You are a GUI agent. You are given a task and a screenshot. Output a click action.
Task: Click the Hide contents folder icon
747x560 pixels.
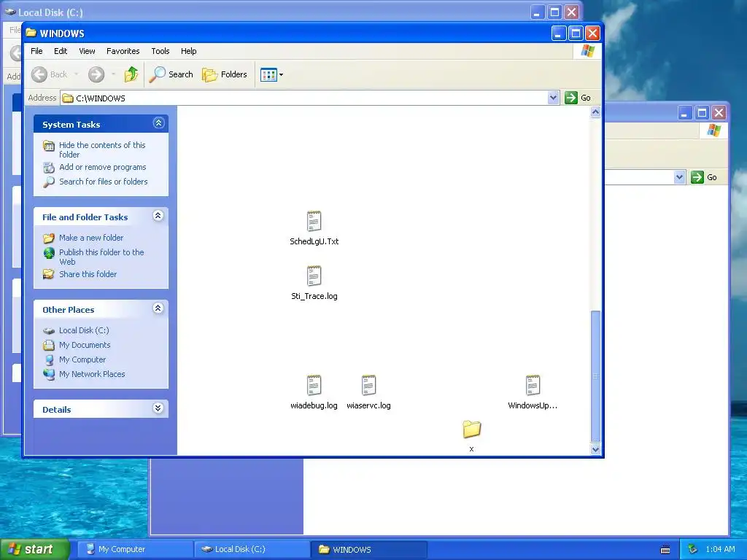(49, 146)
